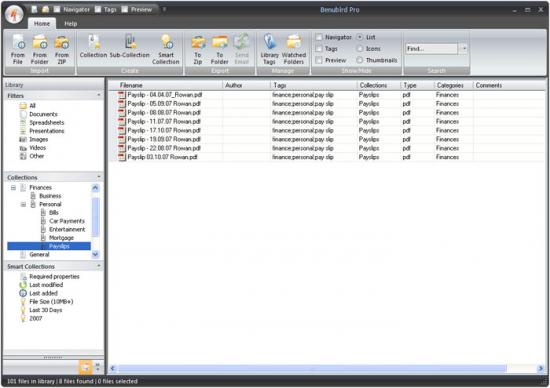Export selection To Folder
The height and width of the screenshot is (388, 550).
(x=220, y=49)
